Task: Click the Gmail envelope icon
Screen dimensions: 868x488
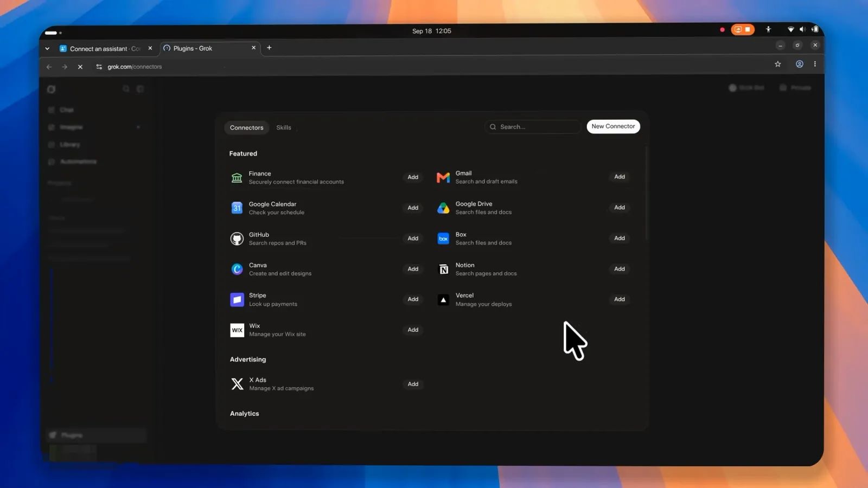Action: click(443, 177)
